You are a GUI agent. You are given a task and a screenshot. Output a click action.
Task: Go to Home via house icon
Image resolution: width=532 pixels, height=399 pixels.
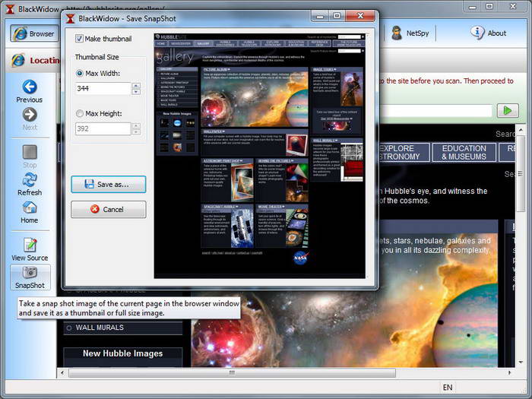30,207
